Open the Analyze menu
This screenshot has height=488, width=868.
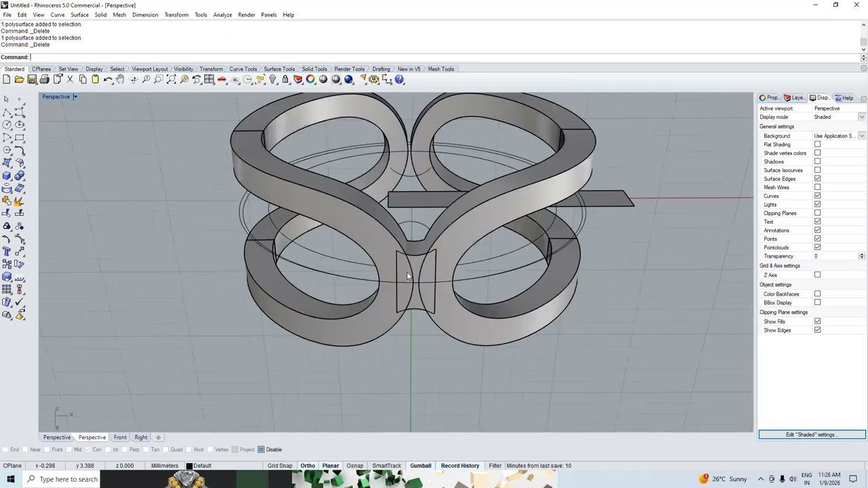222,15
